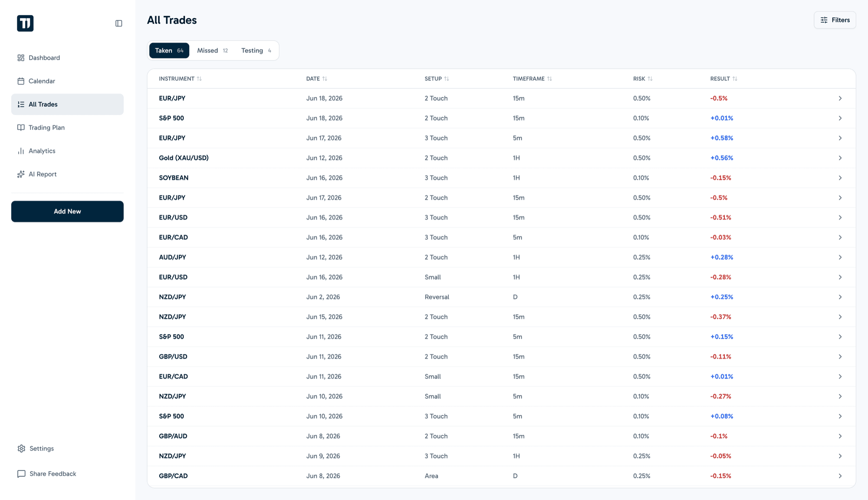This screenshot has width=868, height=500.
Task: Click the -0.37% result value
Action: click(x=721, y=317)
